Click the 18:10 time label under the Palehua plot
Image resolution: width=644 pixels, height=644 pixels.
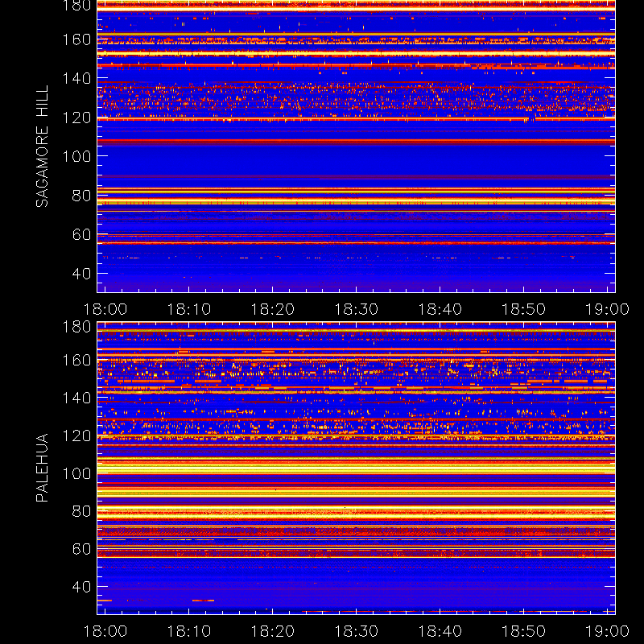(188, 631)
